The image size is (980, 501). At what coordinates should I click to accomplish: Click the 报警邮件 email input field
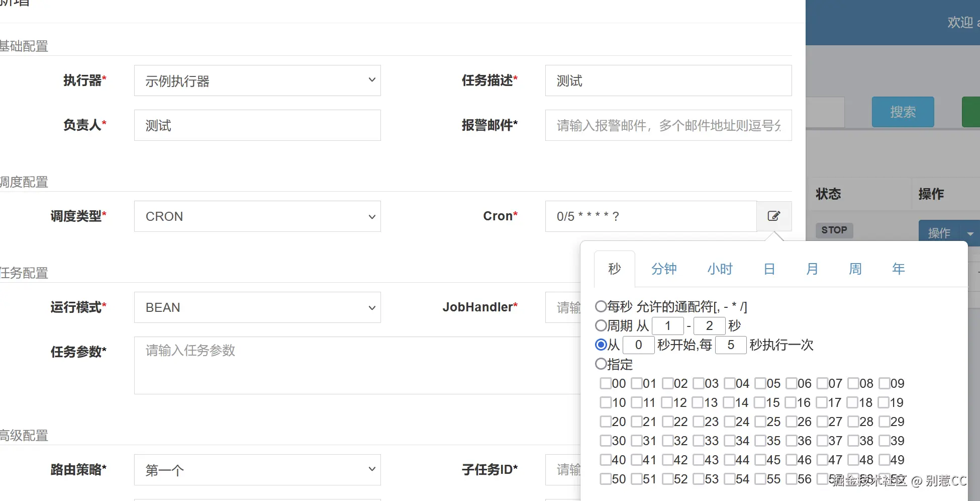click(667, 125)
